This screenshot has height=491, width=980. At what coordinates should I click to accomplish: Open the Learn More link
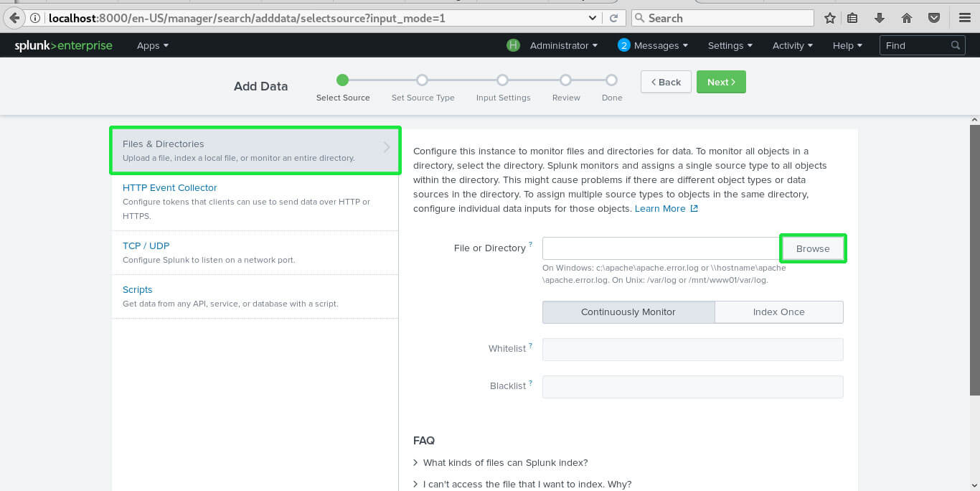[x=660, y=209]
